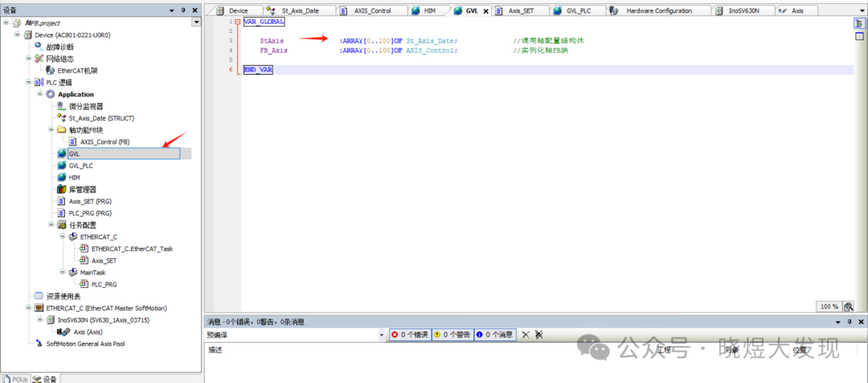Close the GVL editor tab
The width and height of the screenshot is (868, 383).
tap(485, 11)
